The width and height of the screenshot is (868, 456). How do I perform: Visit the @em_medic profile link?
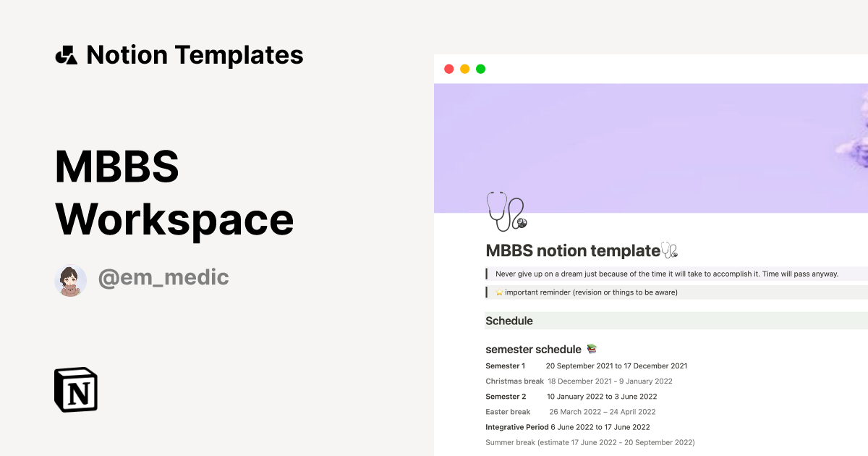(x=163, y=278)
